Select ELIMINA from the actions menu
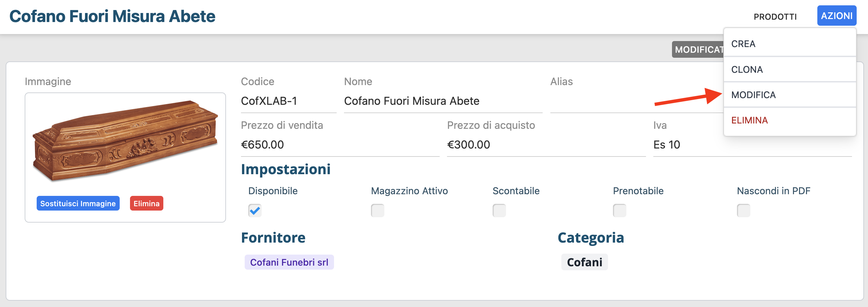The width and height of the screenshot is (868, 307). 789,120
